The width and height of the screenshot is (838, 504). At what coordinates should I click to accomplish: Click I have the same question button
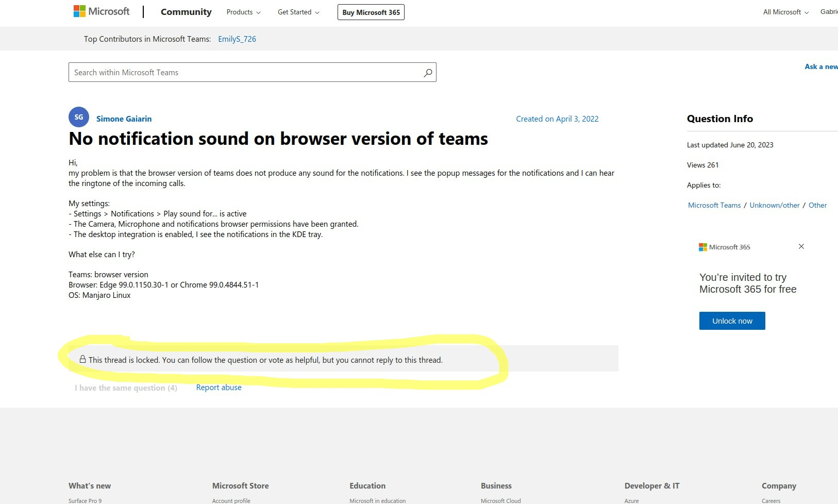126,388
